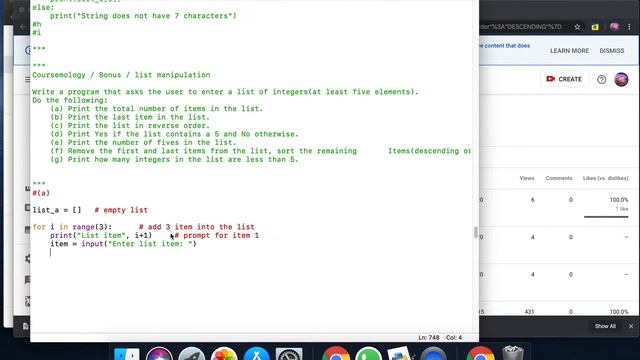Click the 431 views cell
The width and height of the screenshot is (640, 360).
pyautogui.click(x=529, y=312)
